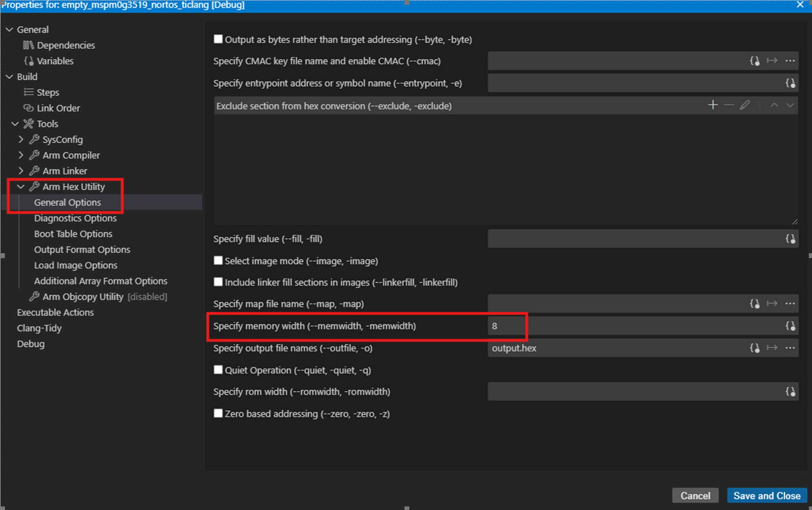Click inside the Exclude section list area
The width and height of the screenshot is (812, 510).
tap(506, 169)
